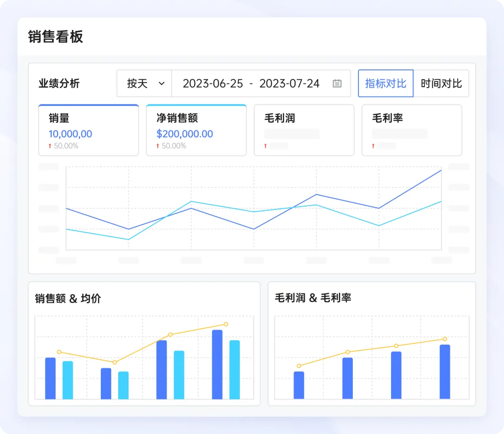Click the red up arrow in 净销售额 card
The image size is (504, 434).
pyautogui.click(x=158, y=146)
